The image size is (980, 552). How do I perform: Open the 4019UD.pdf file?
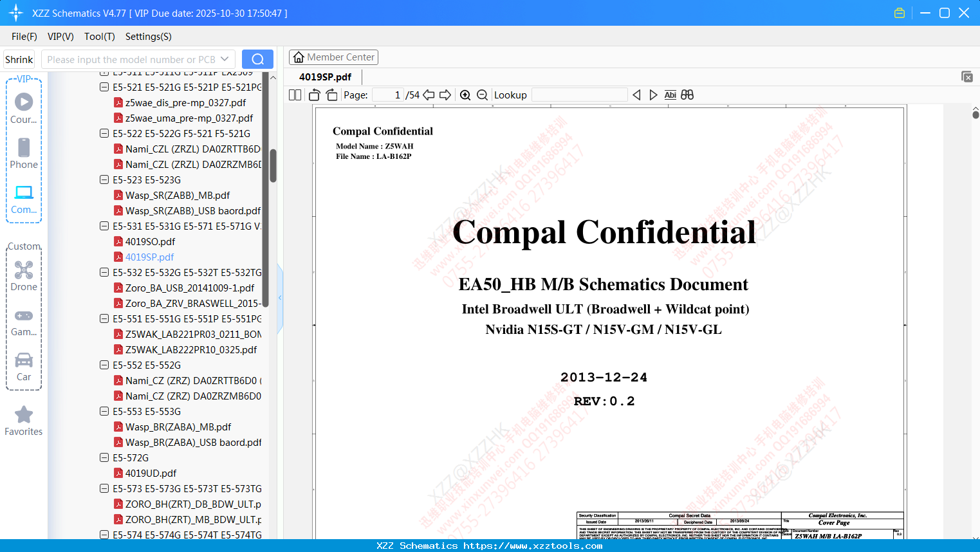point(151,474)
